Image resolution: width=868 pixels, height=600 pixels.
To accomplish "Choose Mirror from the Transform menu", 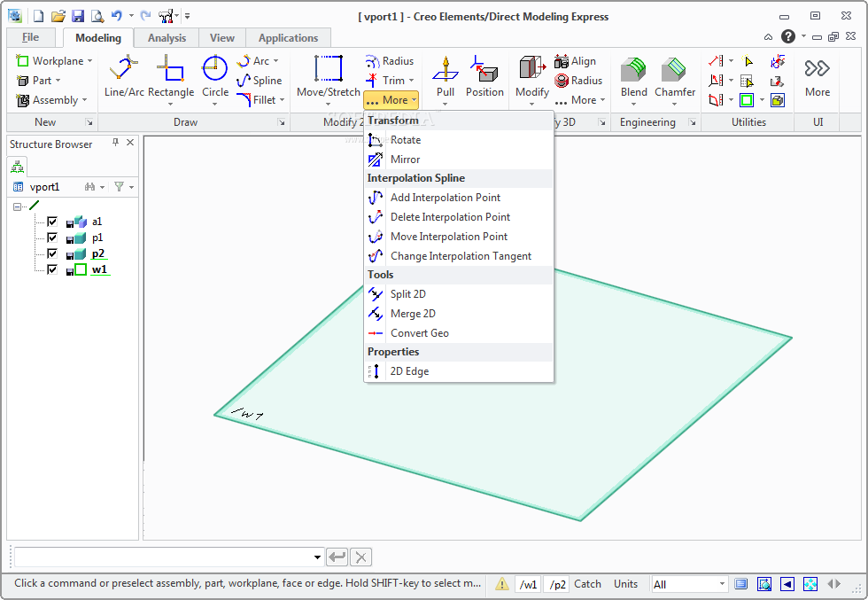I will 459,160.
